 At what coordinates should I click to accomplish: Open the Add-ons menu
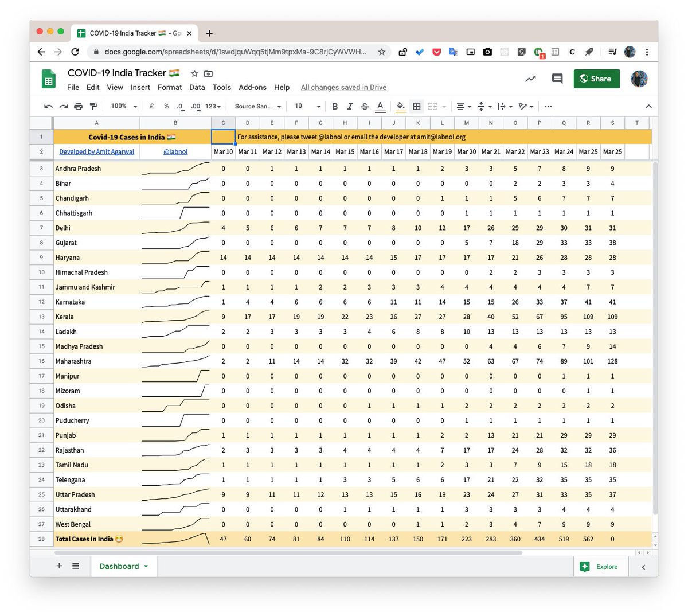[252, 87]
